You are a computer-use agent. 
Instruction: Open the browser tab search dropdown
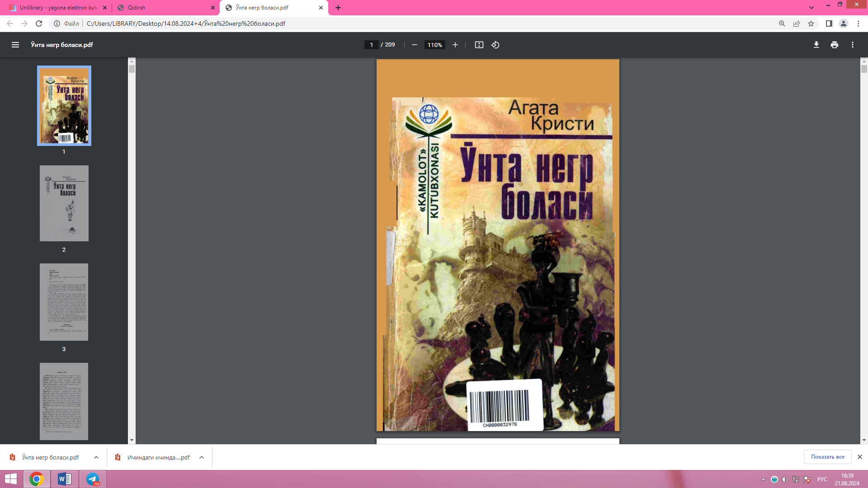click(812, 8)
